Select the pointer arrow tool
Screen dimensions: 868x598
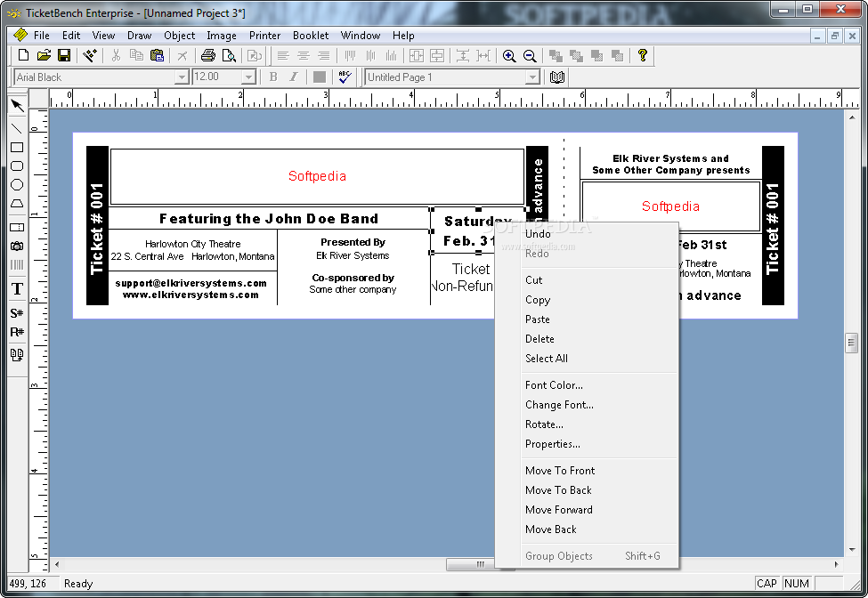point(17,105)
